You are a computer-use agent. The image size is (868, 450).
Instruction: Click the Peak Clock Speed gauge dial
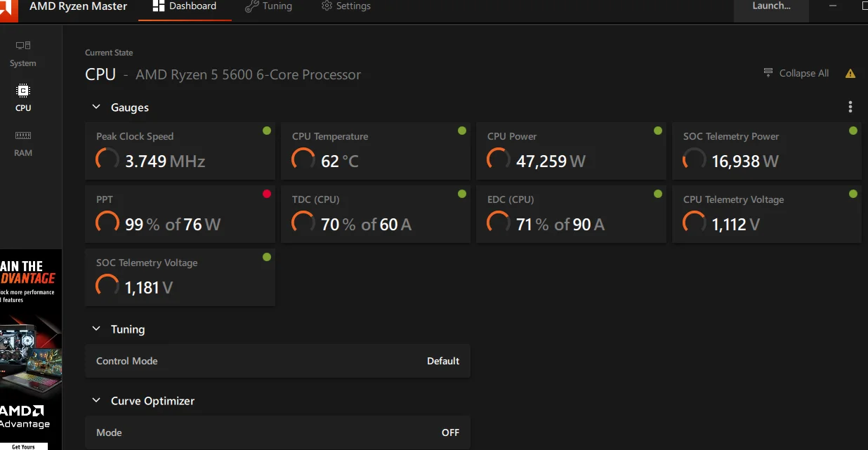click(107, 159)
